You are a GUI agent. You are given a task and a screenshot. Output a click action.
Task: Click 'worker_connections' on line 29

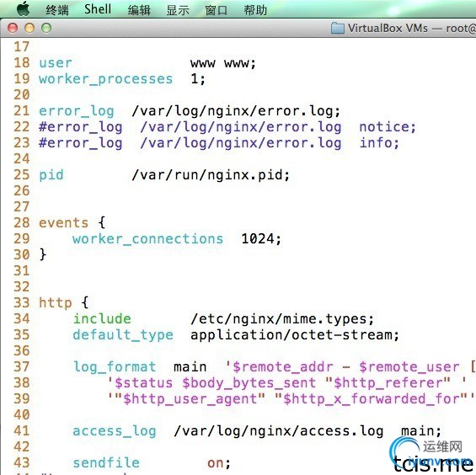tap(147, 239)
